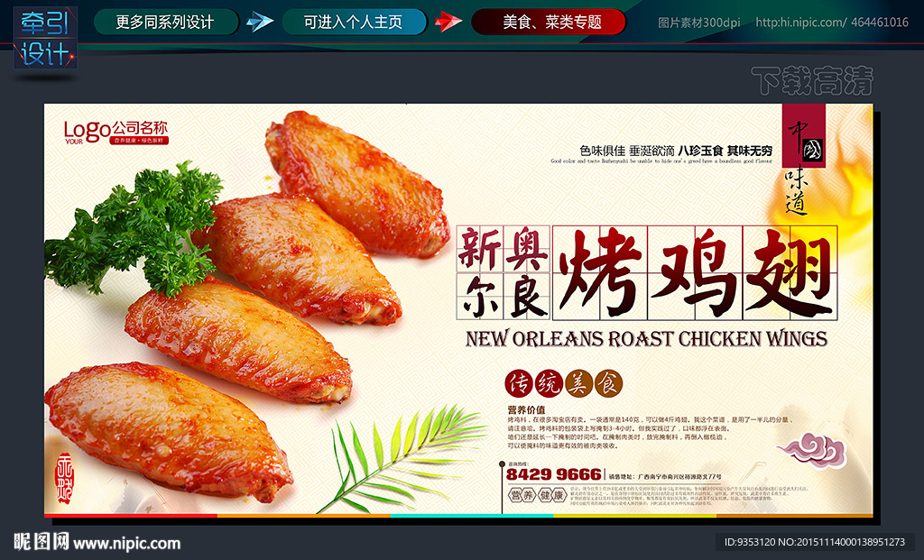The image size is (924, 560).
Task: Open the http:hi.nipic.com/ 464461016 link
Action: (832, 23)
